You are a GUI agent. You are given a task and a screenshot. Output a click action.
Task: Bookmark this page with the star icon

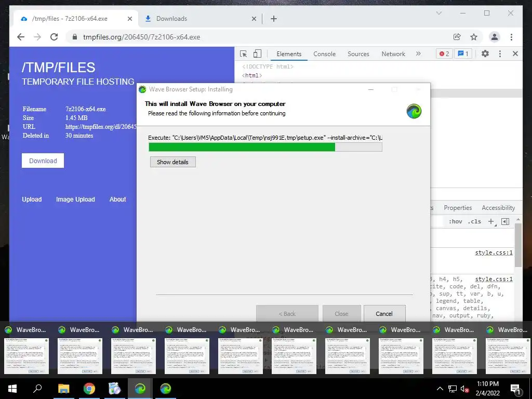click(x=474, y=37)
